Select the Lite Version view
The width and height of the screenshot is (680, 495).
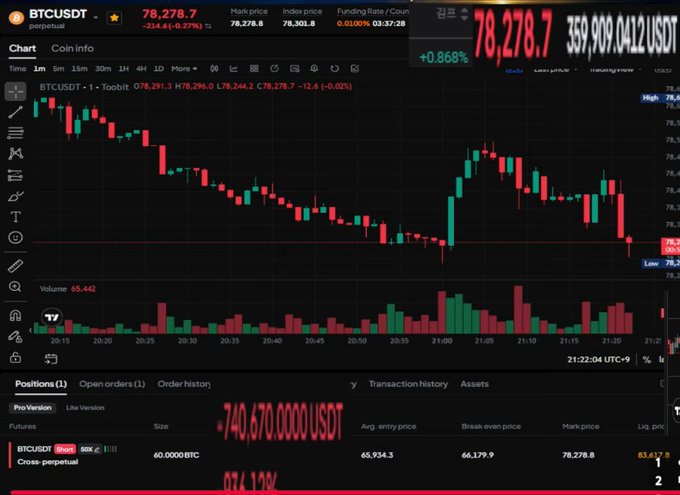click(x=85, y=408)
